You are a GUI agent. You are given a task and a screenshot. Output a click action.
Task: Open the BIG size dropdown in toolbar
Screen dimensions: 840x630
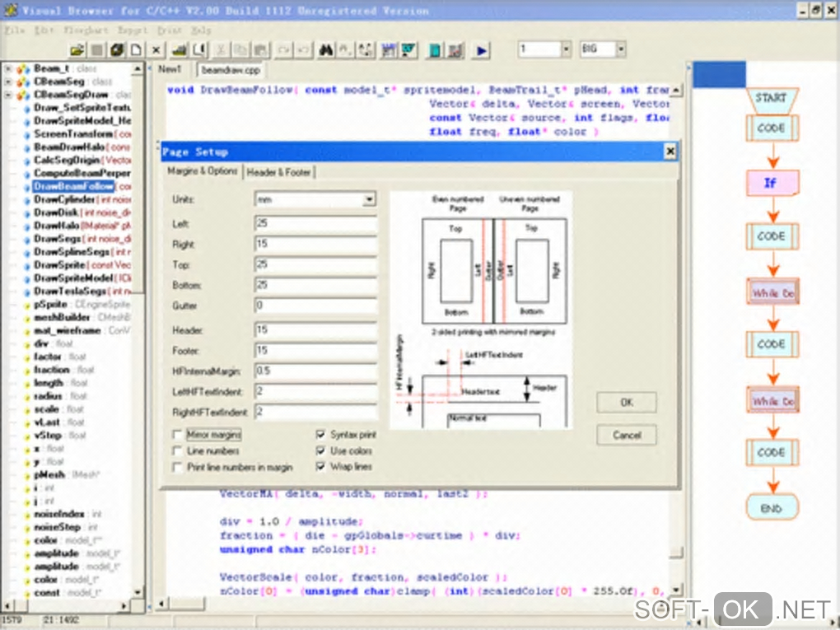[620, 50]
